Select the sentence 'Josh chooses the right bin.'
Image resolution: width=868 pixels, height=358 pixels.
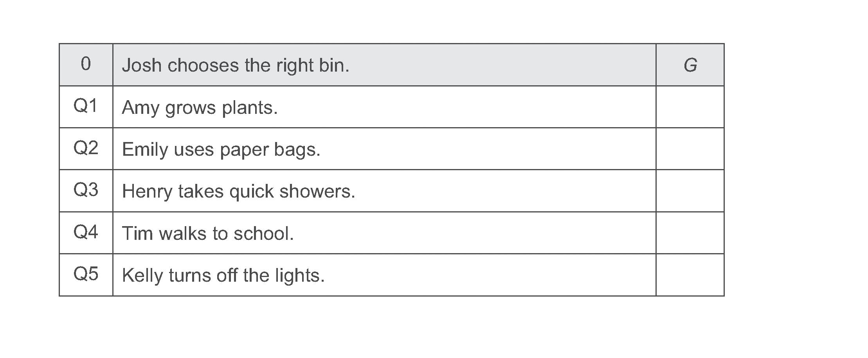pyautogui.click(x=236, y=65)
